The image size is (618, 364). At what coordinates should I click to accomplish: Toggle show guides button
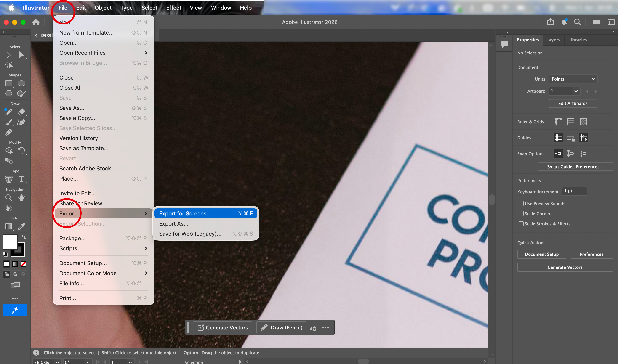[x=558, y=138]
